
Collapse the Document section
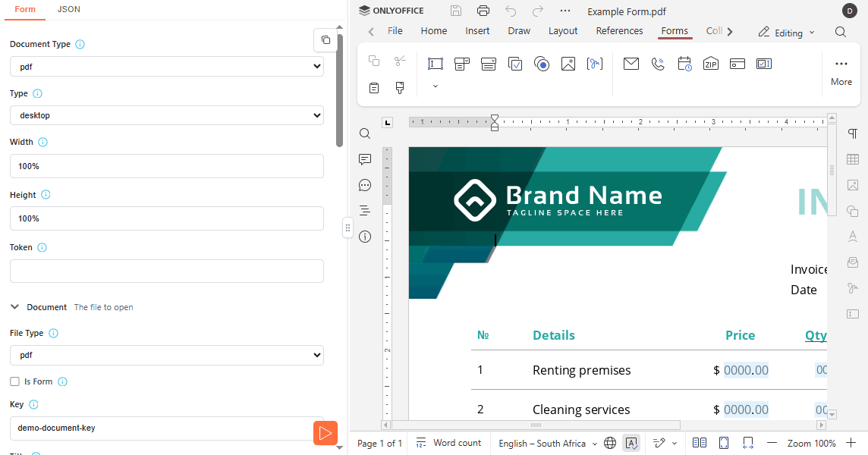click(15, 307)
